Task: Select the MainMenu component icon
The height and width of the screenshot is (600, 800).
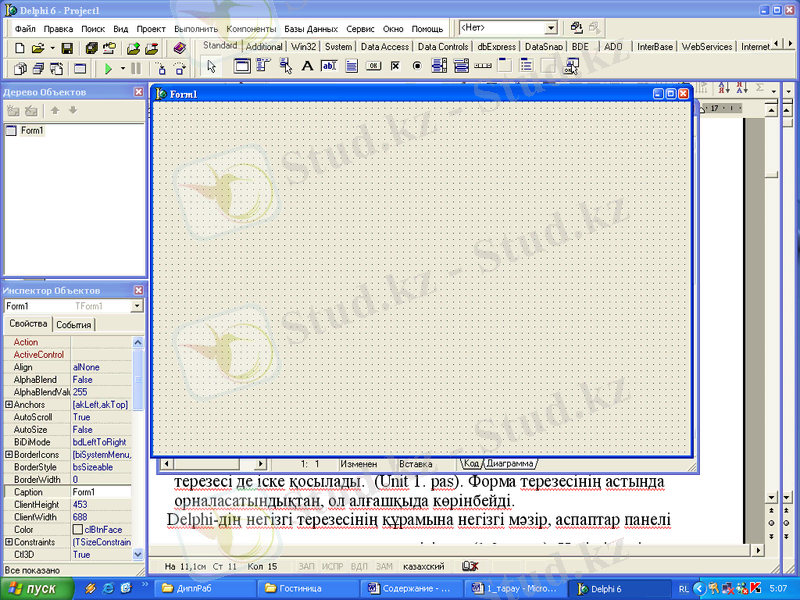Action: tap(263, 66)
